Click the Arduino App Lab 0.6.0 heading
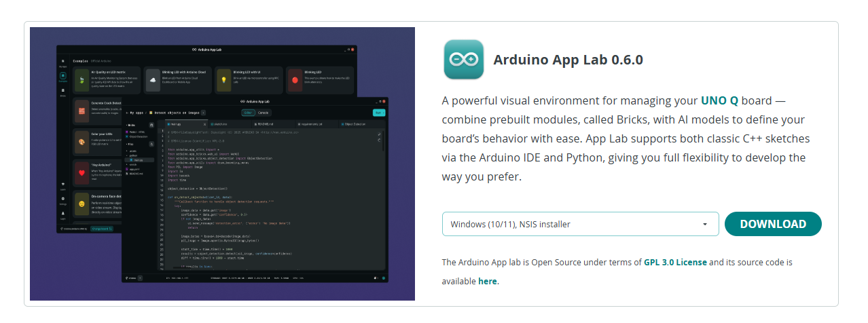Image resolution: width=868 pixels, height=323 pixels. click(x=568, y=60)
